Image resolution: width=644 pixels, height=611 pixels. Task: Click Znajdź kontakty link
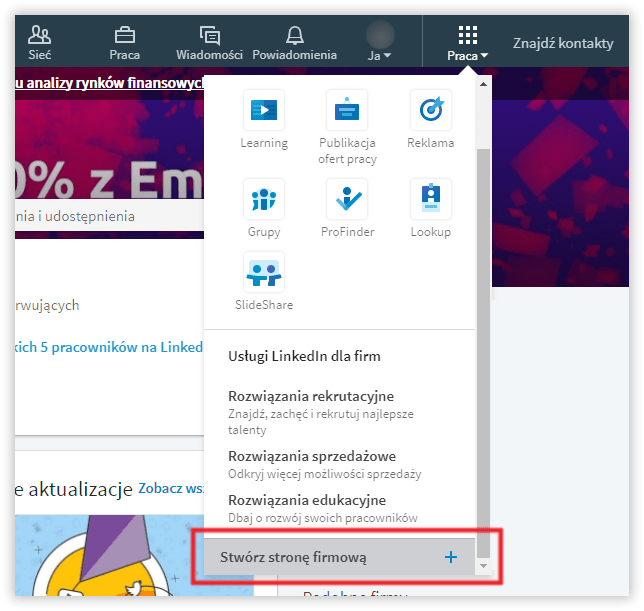coord(563,43)
